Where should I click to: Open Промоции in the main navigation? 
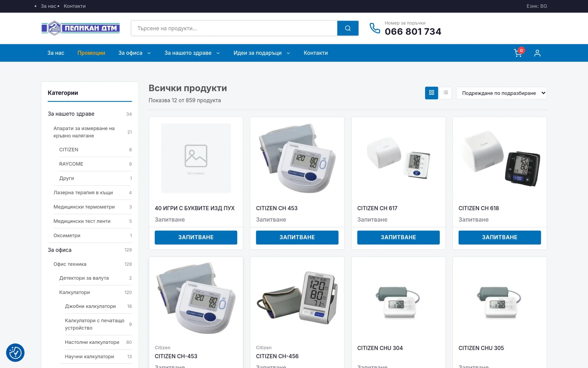coord(91,53)
